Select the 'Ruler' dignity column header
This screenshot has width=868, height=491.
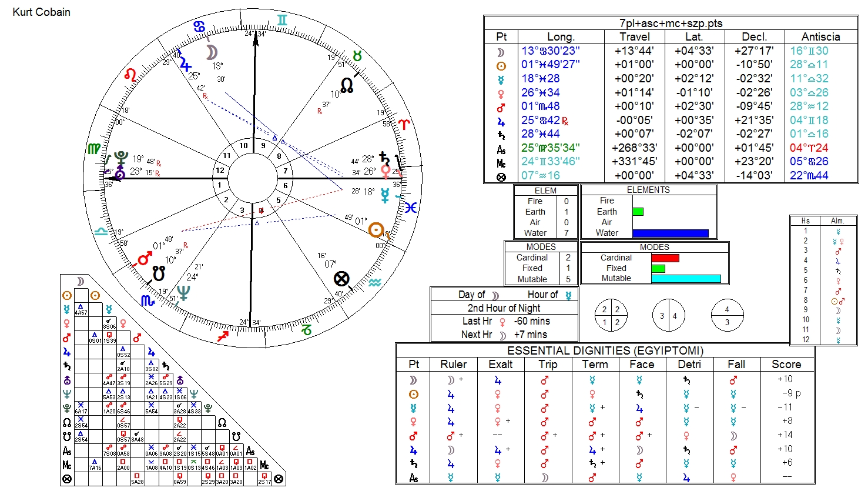pos(453,364)
